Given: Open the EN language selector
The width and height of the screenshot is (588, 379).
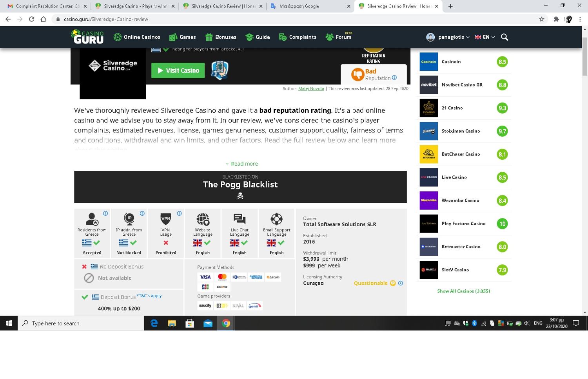Looking at the screenshot, I should pyautogui.click(x=485, y=37).
